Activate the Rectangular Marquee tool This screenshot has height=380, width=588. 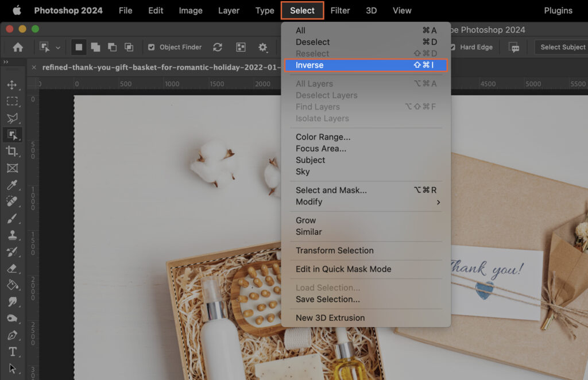coord(13,101)
